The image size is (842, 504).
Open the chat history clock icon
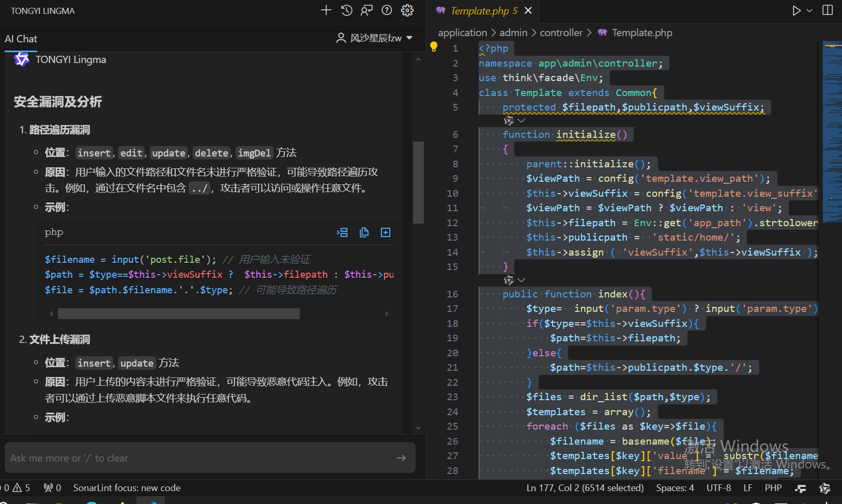(347, 10)
